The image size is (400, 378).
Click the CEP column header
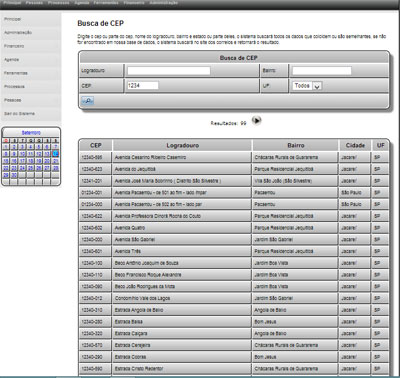point(96,145)
